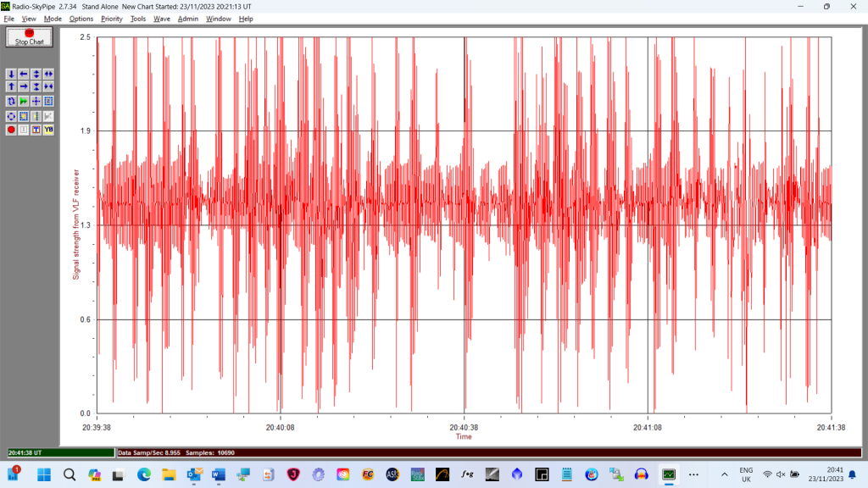The height and width of the screenshot is (488, 868).
Task: Click the Y-axis title 'Signal strength from VLF receiver'
Action: pos(76,225)
